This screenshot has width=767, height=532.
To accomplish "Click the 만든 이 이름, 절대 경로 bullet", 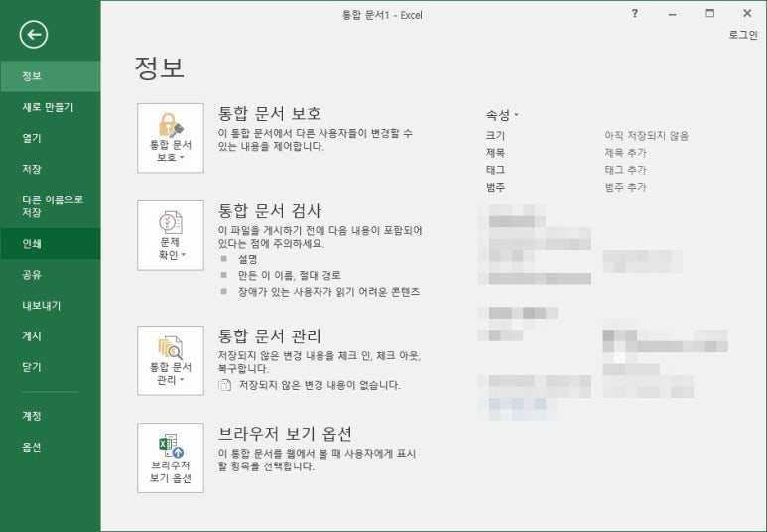I will point(289,276).
